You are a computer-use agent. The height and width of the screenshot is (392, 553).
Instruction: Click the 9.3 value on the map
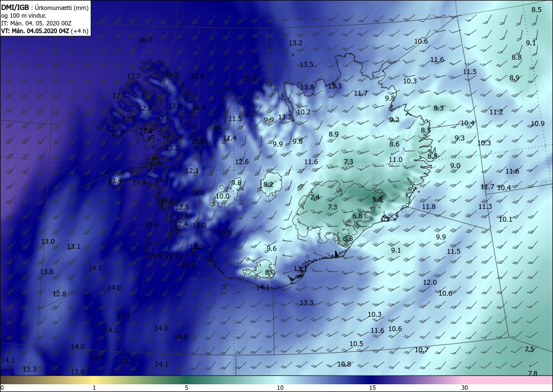pyautogui.click(x=460, y=138)
